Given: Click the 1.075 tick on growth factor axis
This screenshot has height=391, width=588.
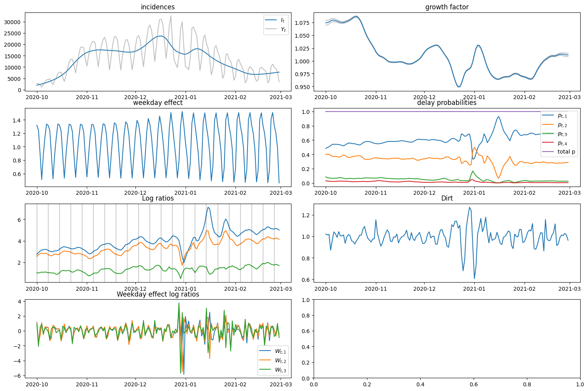Looking at the screenshot, I should (x=302, y=23).
